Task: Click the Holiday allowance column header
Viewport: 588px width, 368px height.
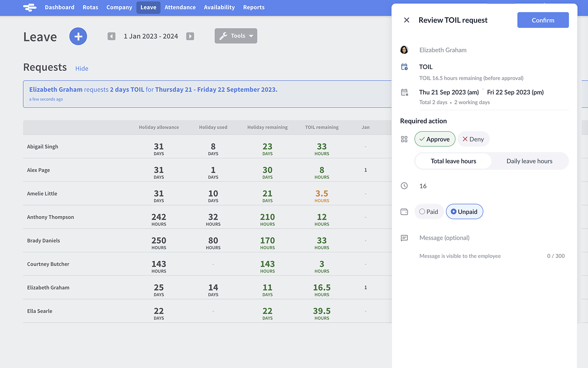Action: click(x=159, y=127)
